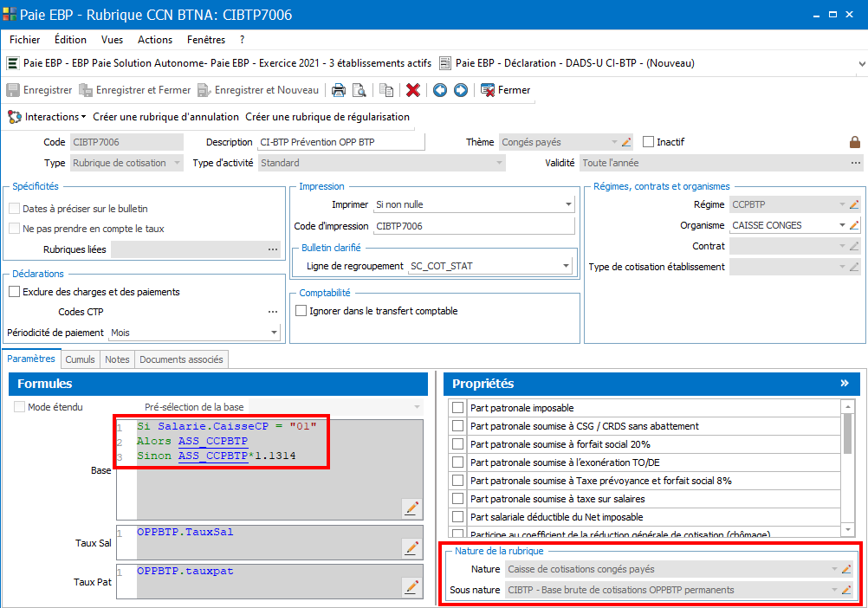The image size is (868, 608).
Task: Click the printer icon
Action: tap(338, 90)
